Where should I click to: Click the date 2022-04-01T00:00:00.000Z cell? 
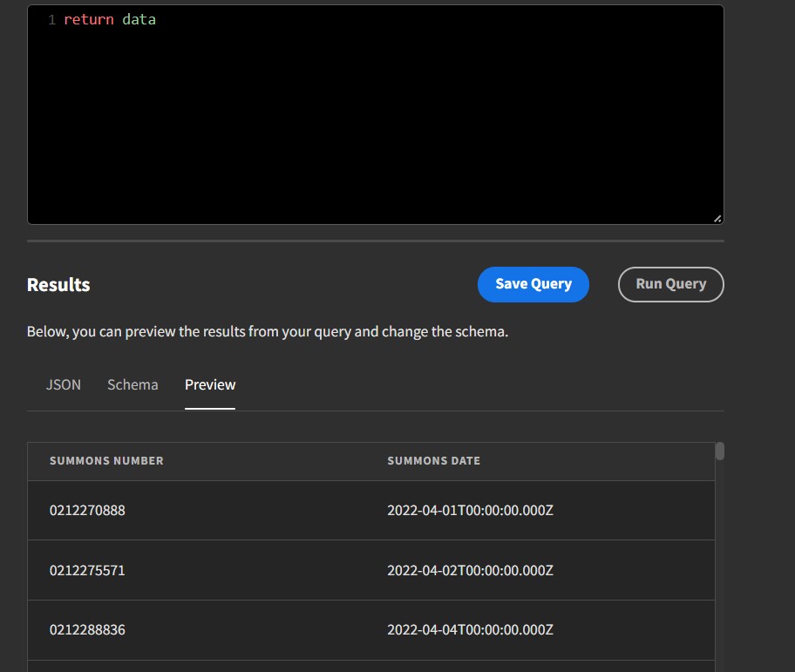click(470, 510)
